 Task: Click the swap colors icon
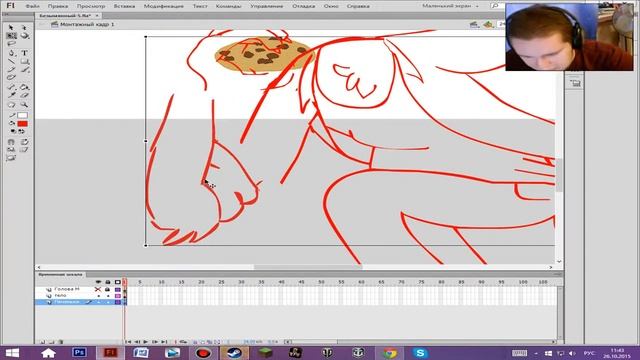coord(21,131)
